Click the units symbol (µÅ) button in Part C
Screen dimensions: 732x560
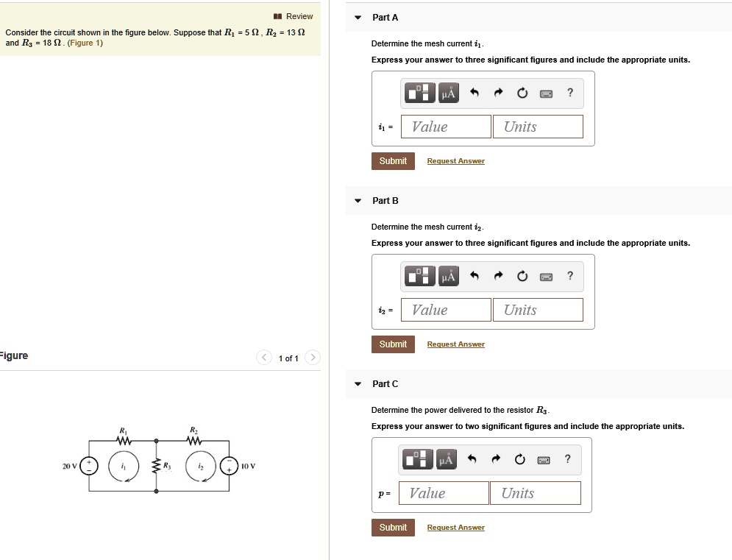pyautogui.click(x=446, y=460)
